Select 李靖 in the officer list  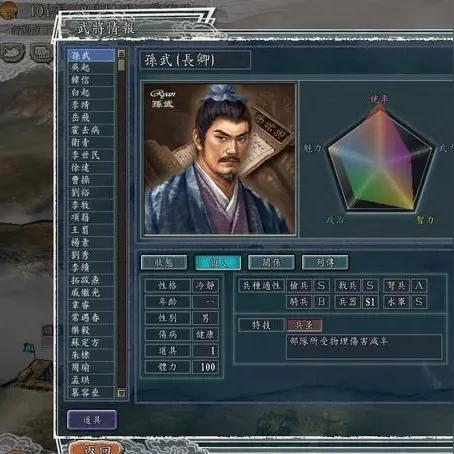click(91, 105)
